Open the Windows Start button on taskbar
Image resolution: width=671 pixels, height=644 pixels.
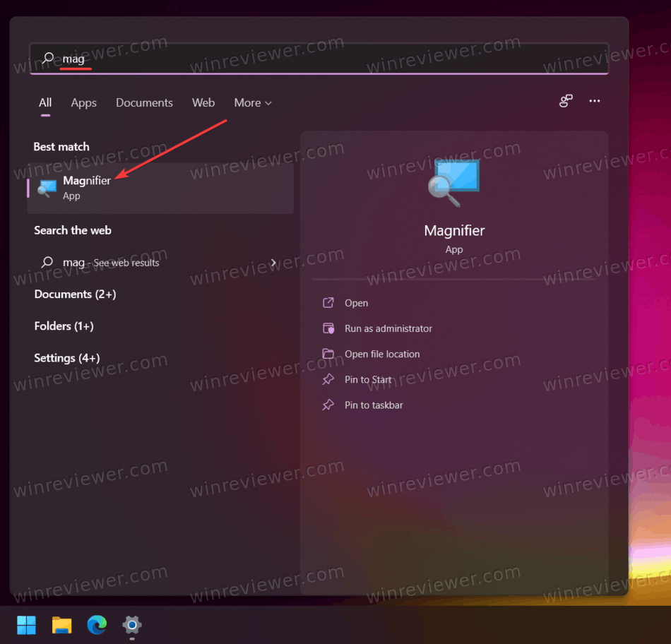[26, 625]
